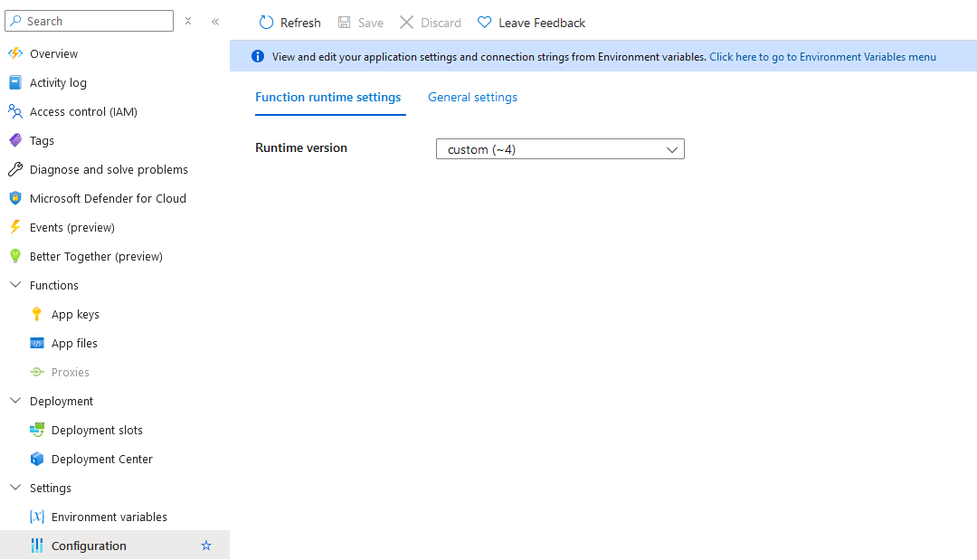Collapse the Functions section chevron
This screenshot has width=977, height=560.
[15, 285]
